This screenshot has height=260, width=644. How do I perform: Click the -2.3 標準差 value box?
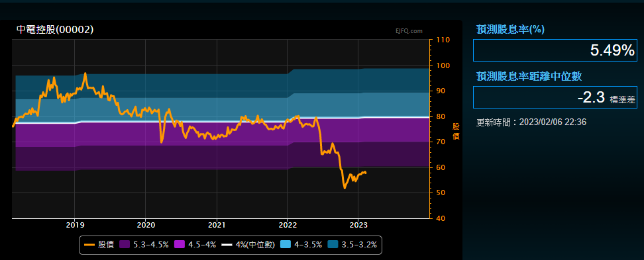click(x=555, y=97)
